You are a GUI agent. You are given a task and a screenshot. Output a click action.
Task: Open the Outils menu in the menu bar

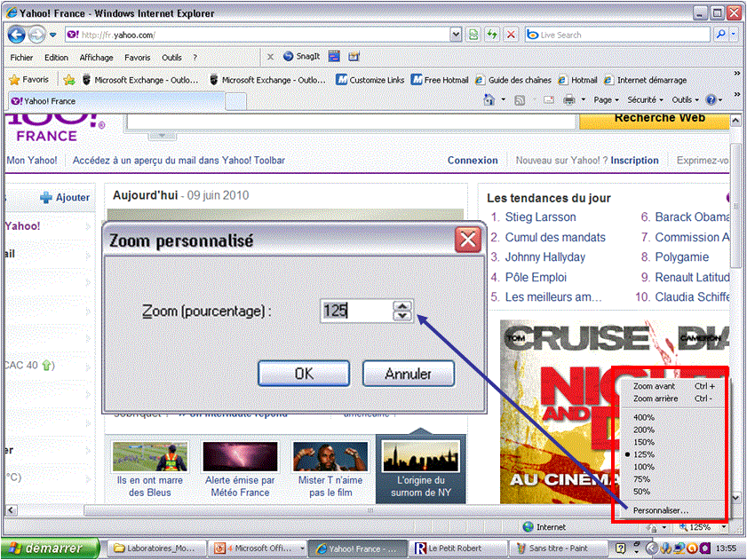click(x=171, y=58)
